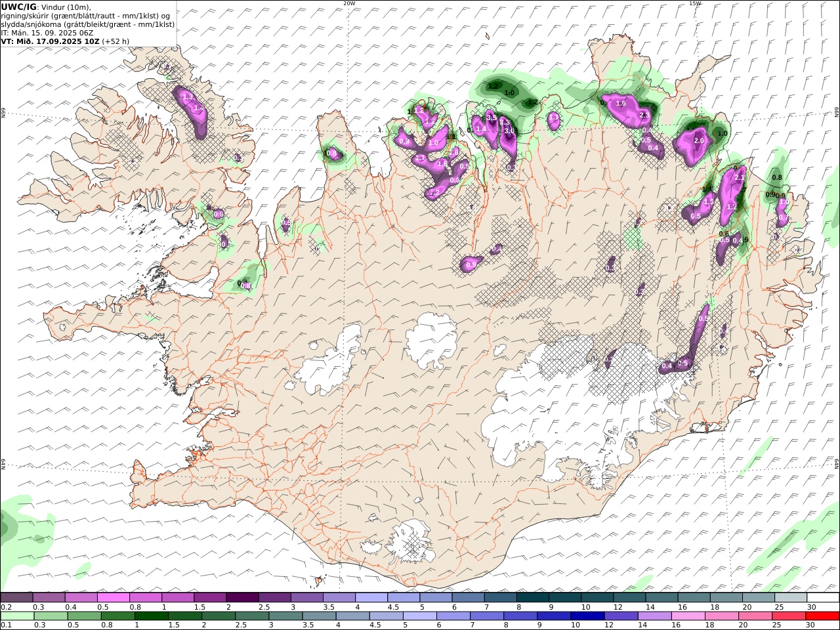Click the '2.3' snowfall value on the map
The height and width of the screenshot is (630, 840).
tap(644, 115)
